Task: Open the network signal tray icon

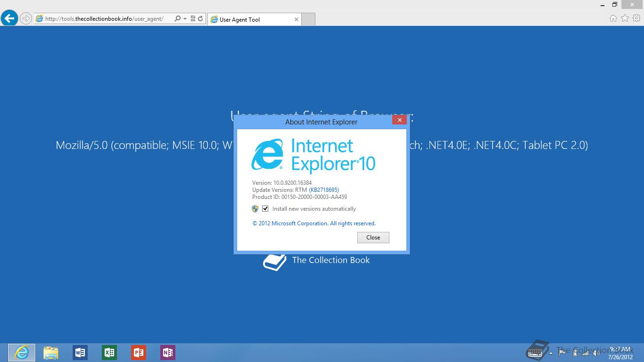Action: coord(585,353)
